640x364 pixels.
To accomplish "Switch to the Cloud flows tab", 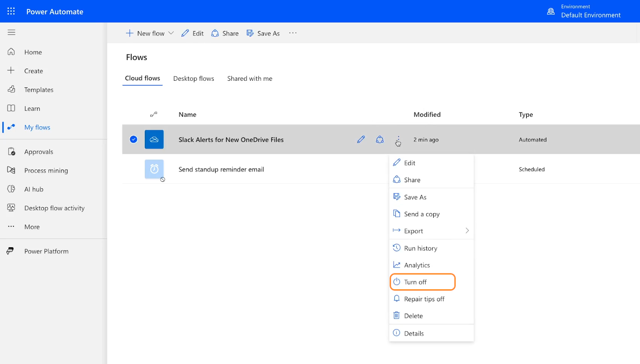I will pos(142,78).
